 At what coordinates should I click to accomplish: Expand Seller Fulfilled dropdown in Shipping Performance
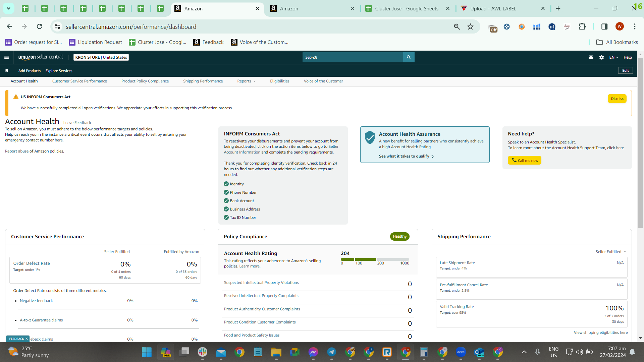[611, 252]
